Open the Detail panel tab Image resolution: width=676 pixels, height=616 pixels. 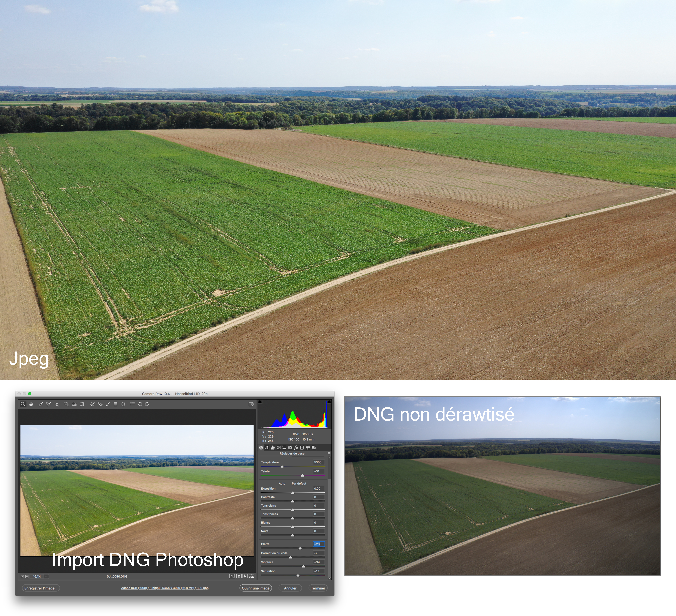coord(273,448)
